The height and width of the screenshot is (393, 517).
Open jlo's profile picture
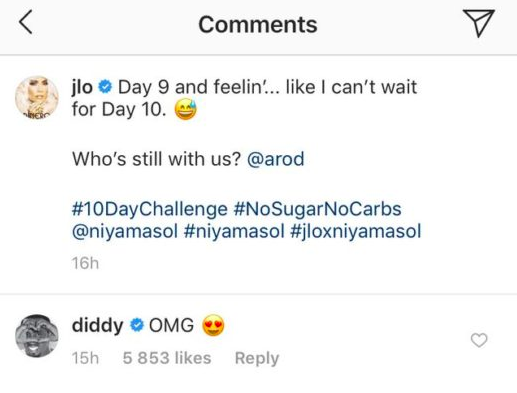(x=37, y=98)
